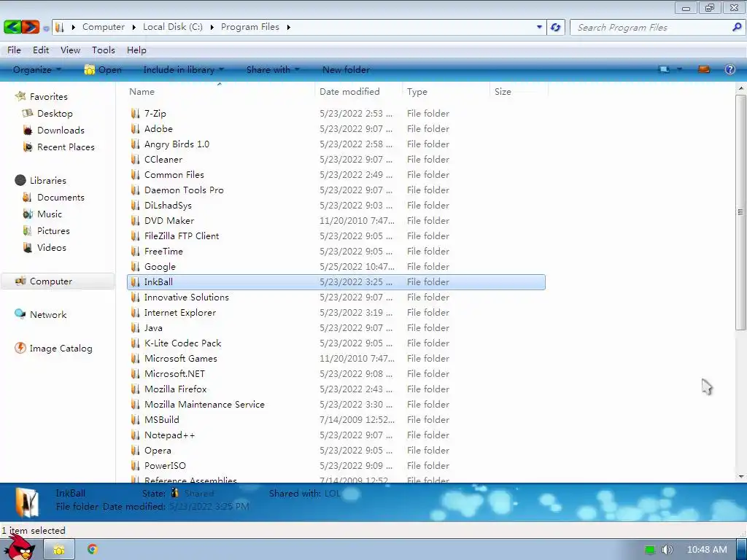The width and height of the screenshot is (747, 560).
Task: Open the Videos library
Action: point(52,248)
